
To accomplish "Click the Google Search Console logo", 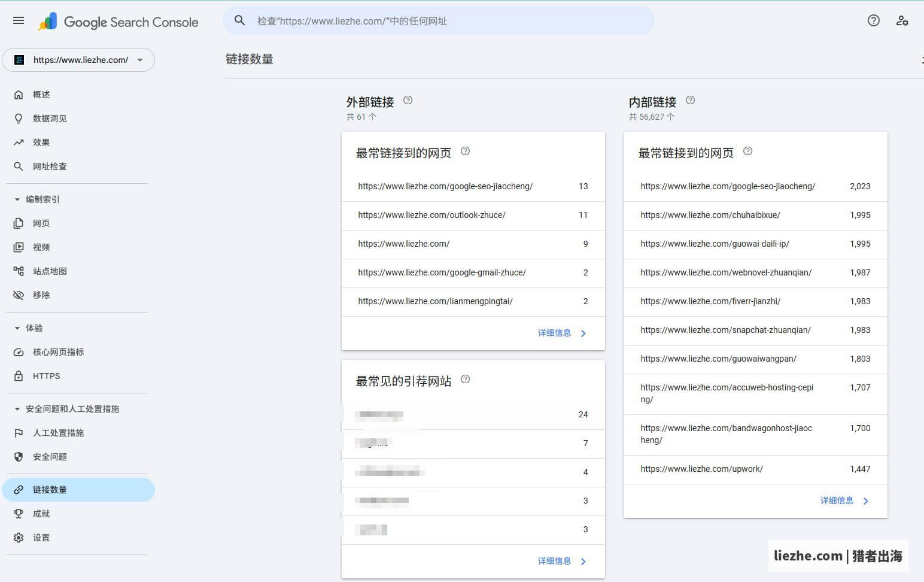I will tap(118, 22).
